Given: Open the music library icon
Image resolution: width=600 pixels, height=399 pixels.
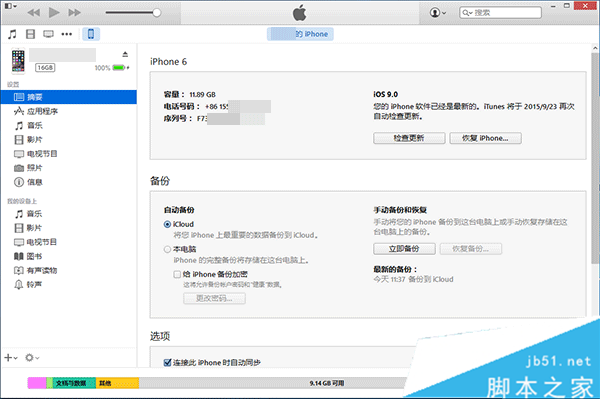Looking at the screenshot, I should click(x=12, y=34).
